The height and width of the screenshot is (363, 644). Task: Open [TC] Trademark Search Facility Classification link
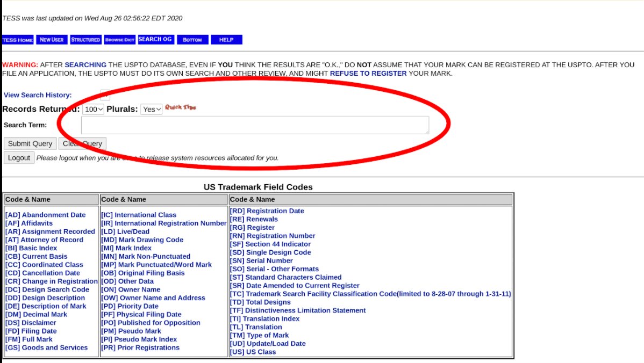pos(370,294)
